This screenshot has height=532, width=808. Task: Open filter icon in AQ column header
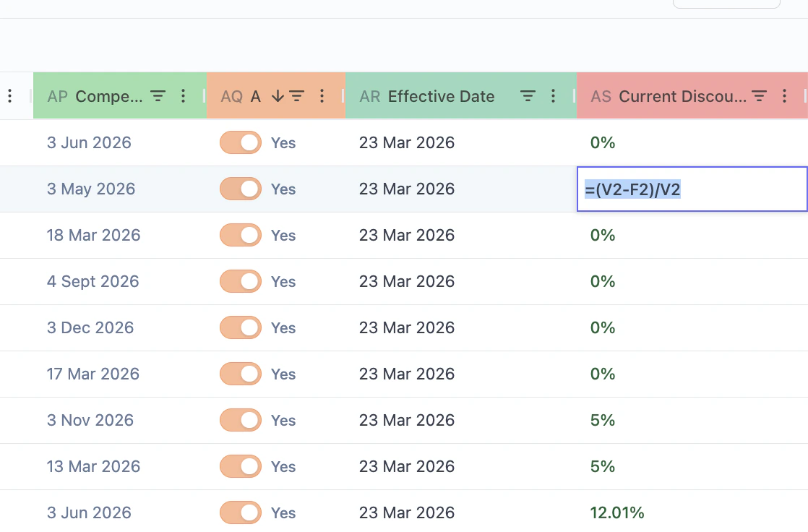pyautogui.click(x=296, y=96)
